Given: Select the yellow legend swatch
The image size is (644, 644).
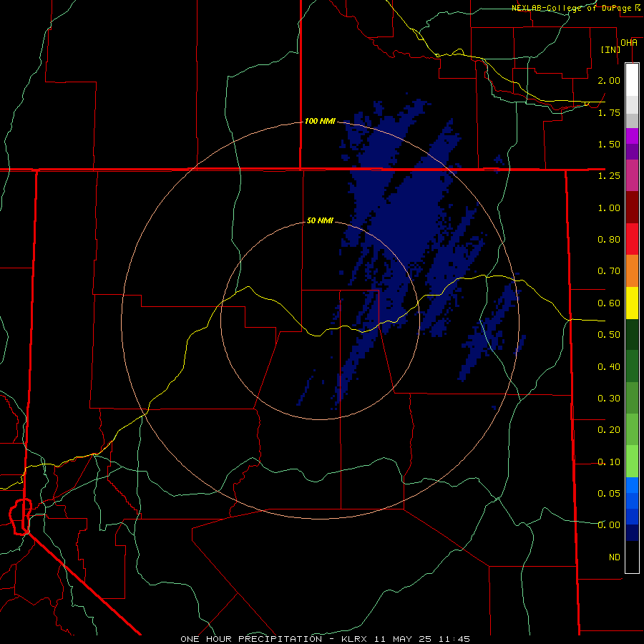Looking at the screenshot, I should pos(632,303).
